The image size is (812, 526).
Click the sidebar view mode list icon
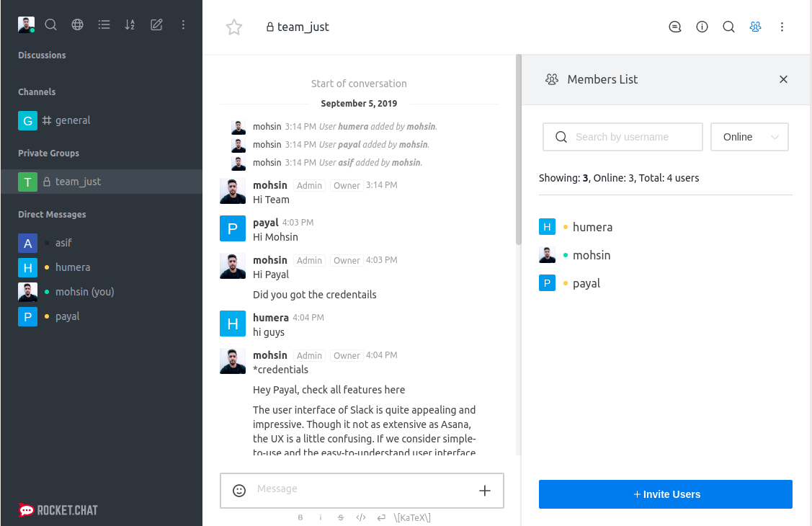(104, 24)
